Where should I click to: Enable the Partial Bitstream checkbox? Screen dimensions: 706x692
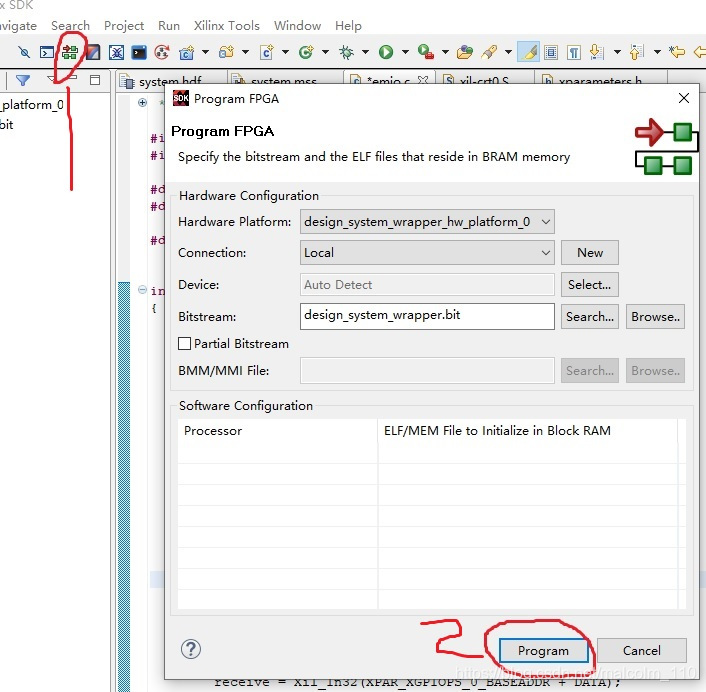(x=185, y=344)
